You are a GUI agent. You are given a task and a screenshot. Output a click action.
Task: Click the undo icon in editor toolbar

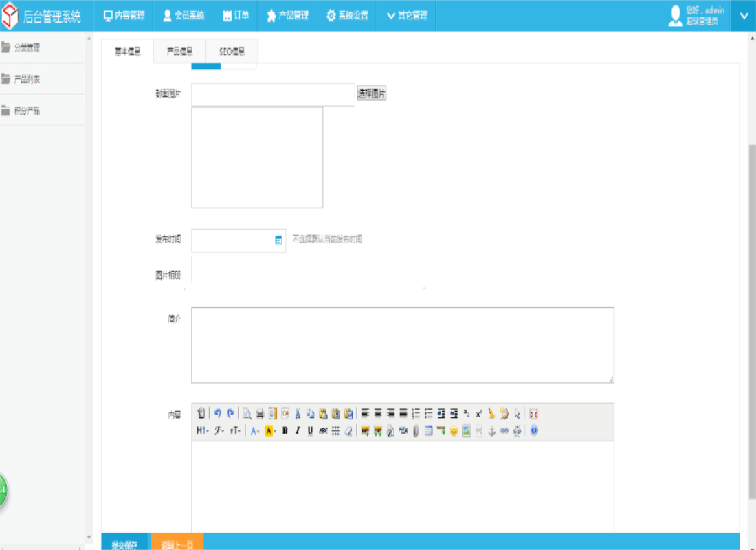tap(218, 413)
